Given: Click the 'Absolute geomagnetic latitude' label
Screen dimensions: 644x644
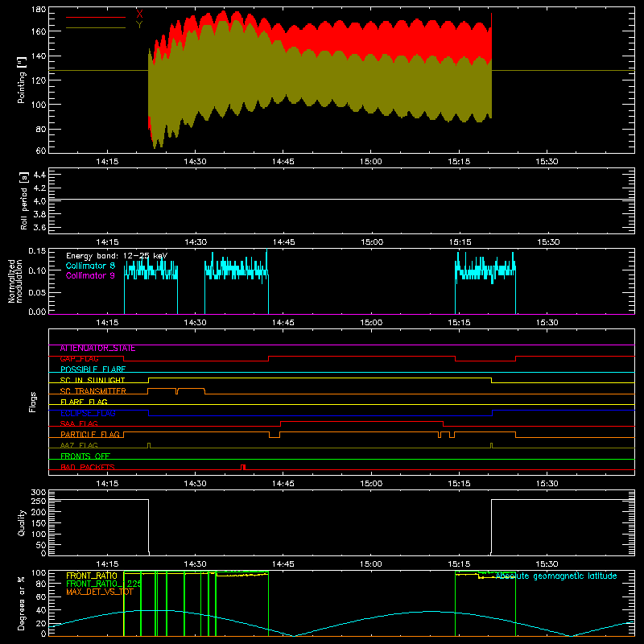Looking at the screenshot, I should [x=556, y=576].
